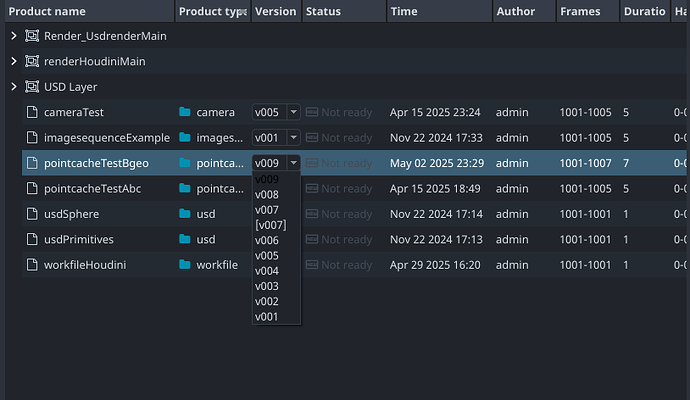
Task: Select v006 in the version list
Action: click(x=276, y=240)
